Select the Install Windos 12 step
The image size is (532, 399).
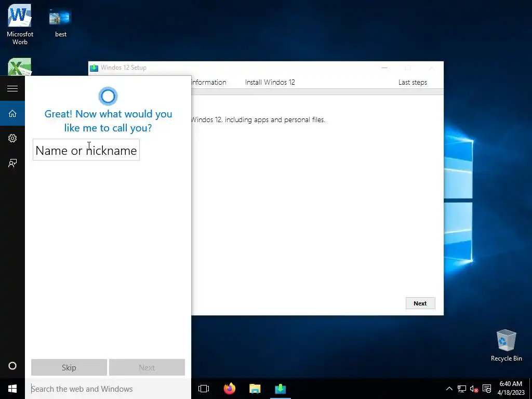pyautogui.click(x=270, y=82)
